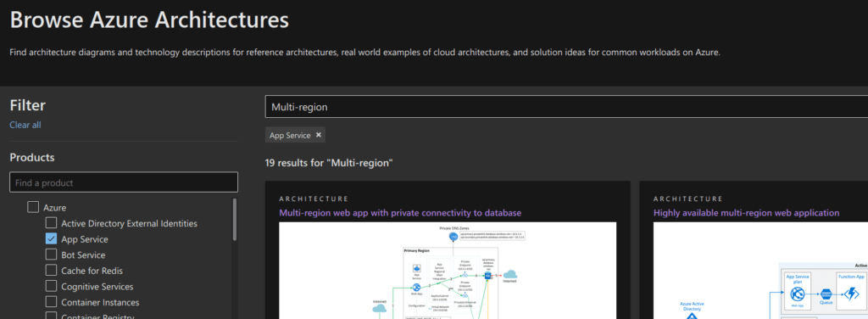Click the Browse Azure Architectures heading
Image resolution: width=868 pixels, height=319 pixels.
click(x=149, y=20)
